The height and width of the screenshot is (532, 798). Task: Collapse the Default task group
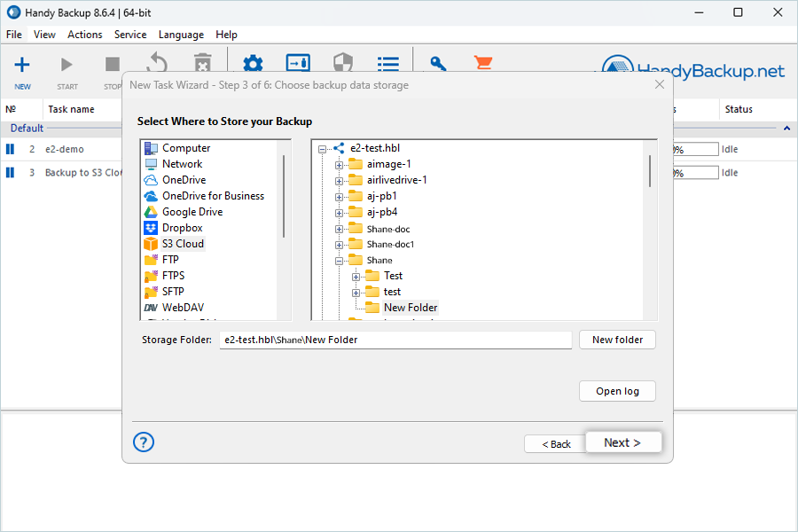pyautogui.click(x=786, y=129)
